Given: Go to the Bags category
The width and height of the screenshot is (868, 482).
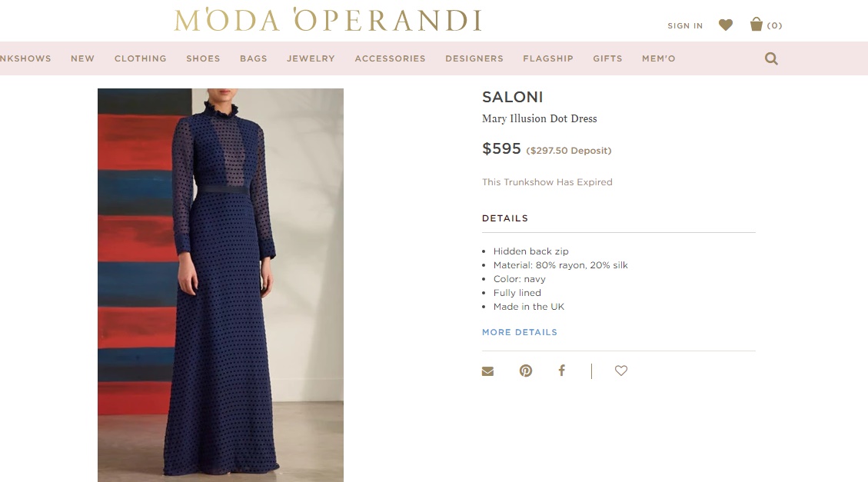Looking at the screenshot, I should point(254,58).
